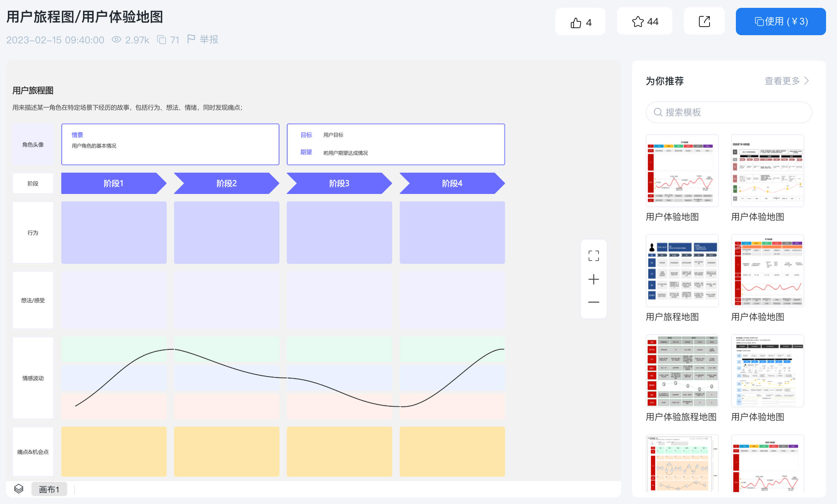Favorite the template with the star button showing 44
Screen dimensions: 837x504
pos(644,22)
